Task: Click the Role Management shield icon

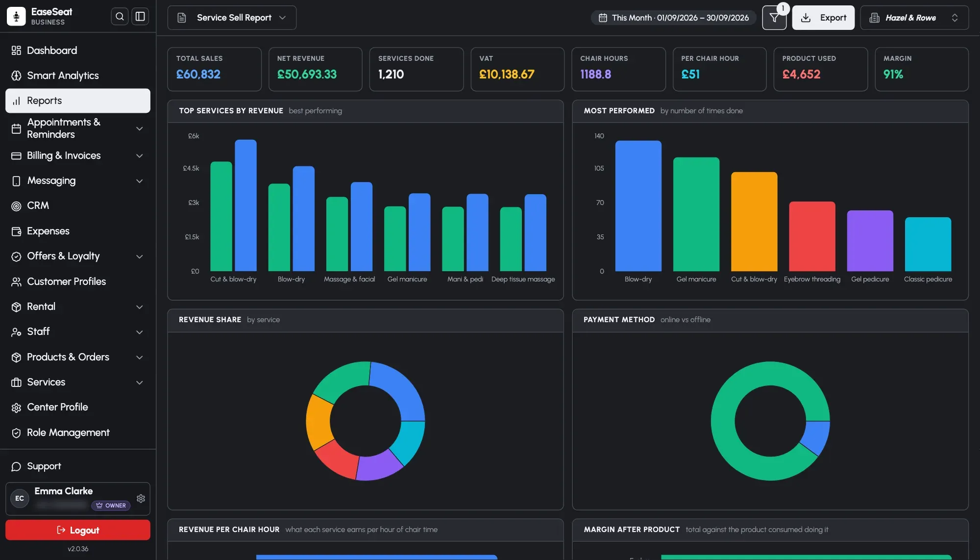Action: pyautogui.click(x=16, y=433)
